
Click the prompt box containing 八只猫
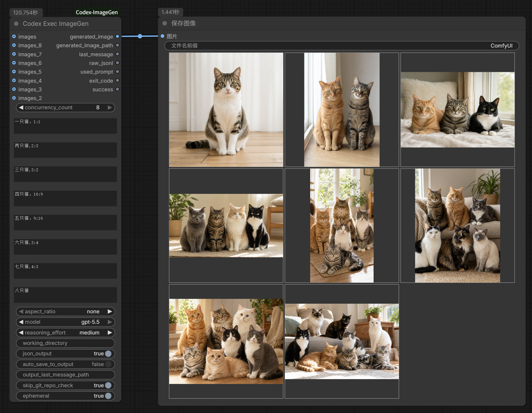65,295
